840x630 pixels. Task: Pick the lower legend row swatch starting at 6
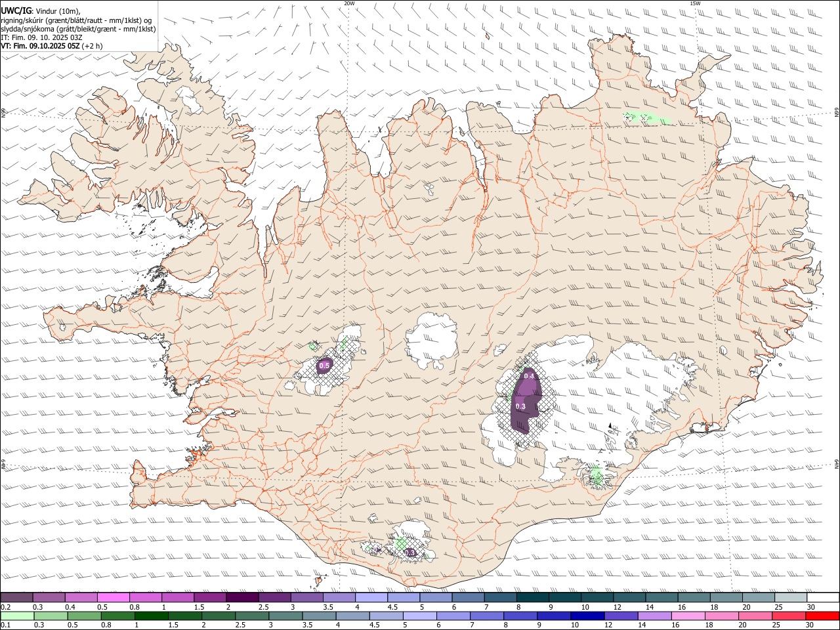point(453,616)
